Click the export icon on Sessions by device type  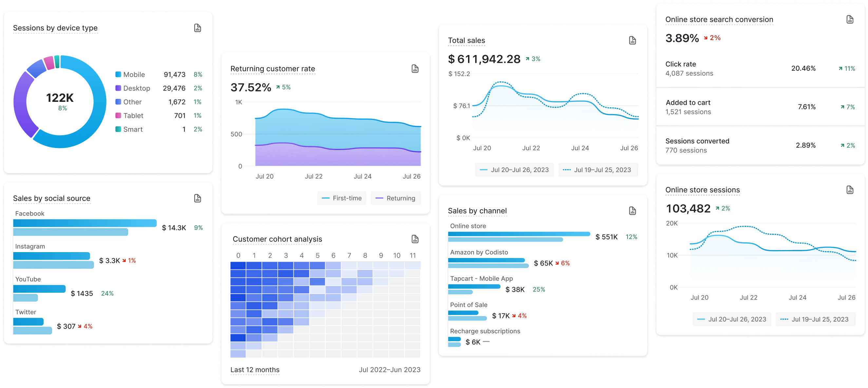tap(198, 26)
